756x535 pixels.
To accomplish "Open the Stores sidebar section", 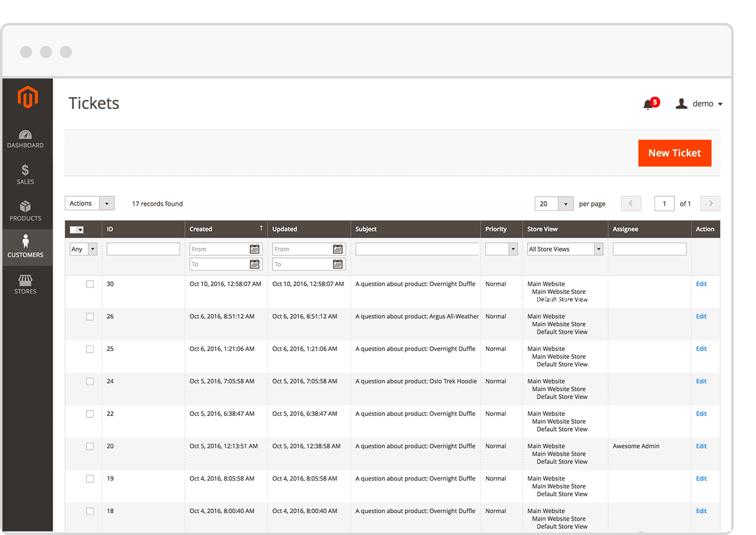I will [x=25, y=284].
